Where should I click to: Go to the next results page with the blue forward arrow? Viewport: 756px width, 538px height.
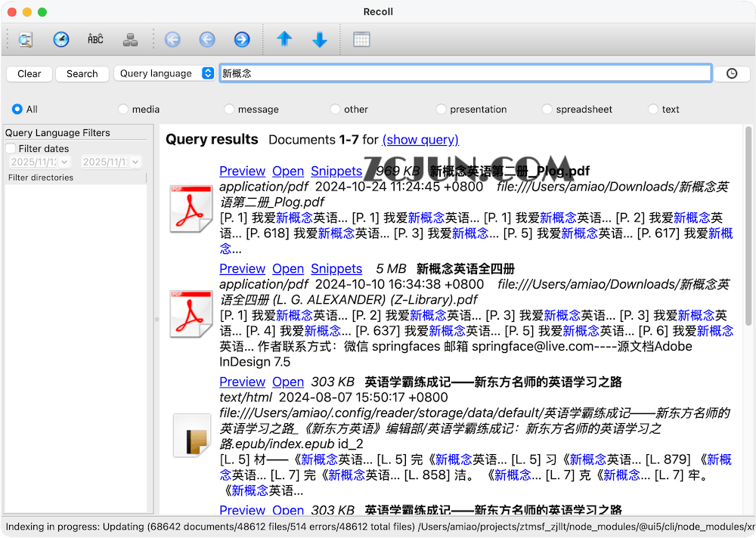(240, 39)
